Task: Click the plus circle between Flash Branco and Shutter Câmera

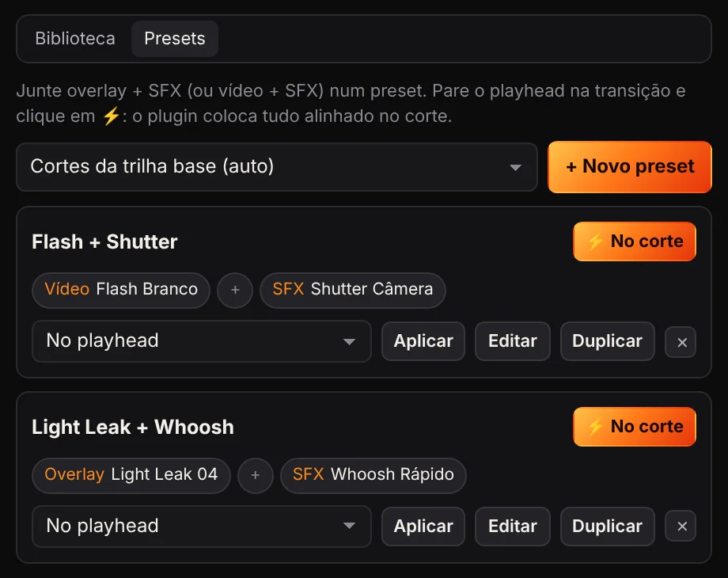Action: coord(235,290)
